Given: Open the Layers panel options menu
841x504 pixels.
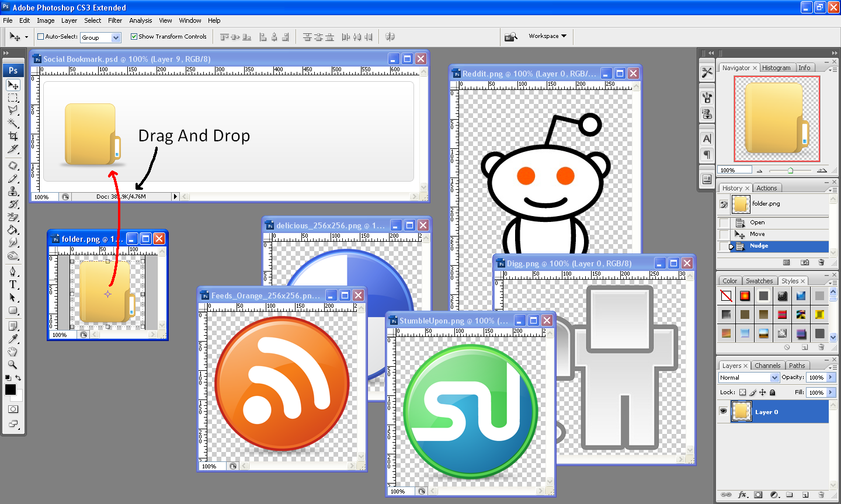Looking at the screenshot, I should (833, 368).
